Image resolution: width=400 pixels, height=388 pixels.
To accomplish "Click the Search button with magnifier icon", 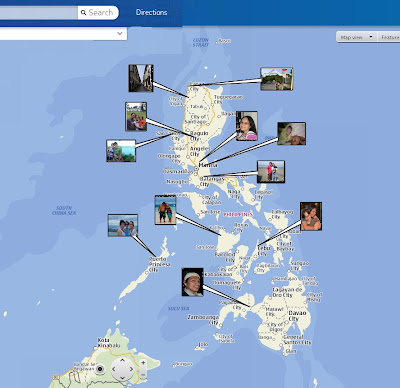I will point(98,13).
